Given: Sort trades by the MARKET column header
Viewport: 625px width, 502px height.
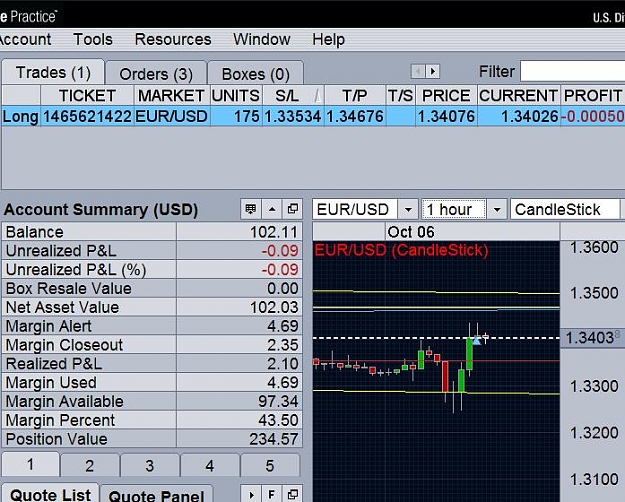Looking at the screenshot, I should [172, 96].
